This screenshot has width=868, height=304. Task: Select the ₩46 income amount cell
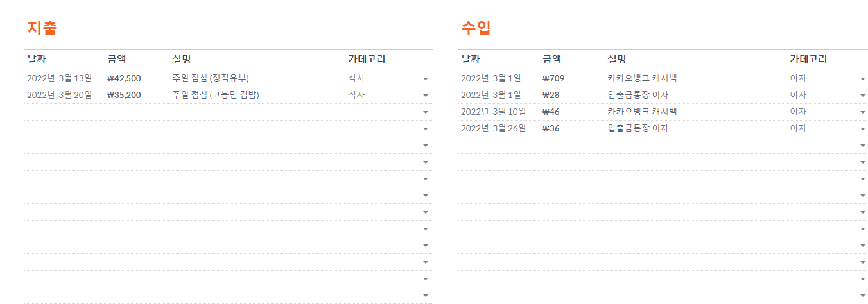click(x=551, y=112)
